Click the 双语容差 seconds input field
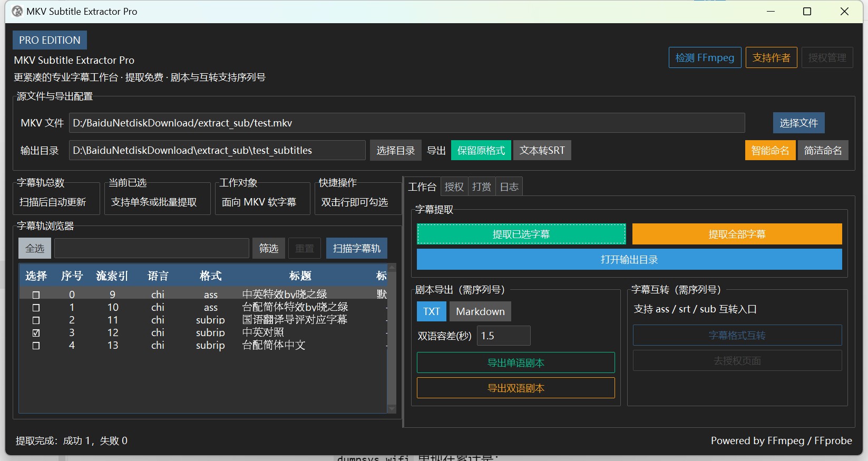 (x=503, y=336)
